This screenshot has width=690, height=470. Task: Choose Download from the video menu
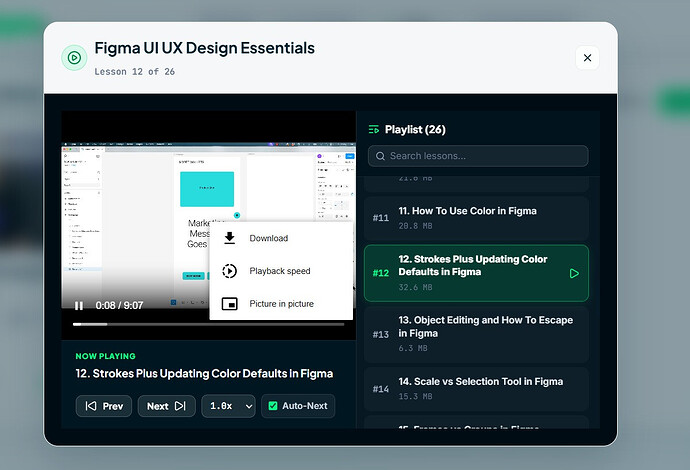(281, 238)
